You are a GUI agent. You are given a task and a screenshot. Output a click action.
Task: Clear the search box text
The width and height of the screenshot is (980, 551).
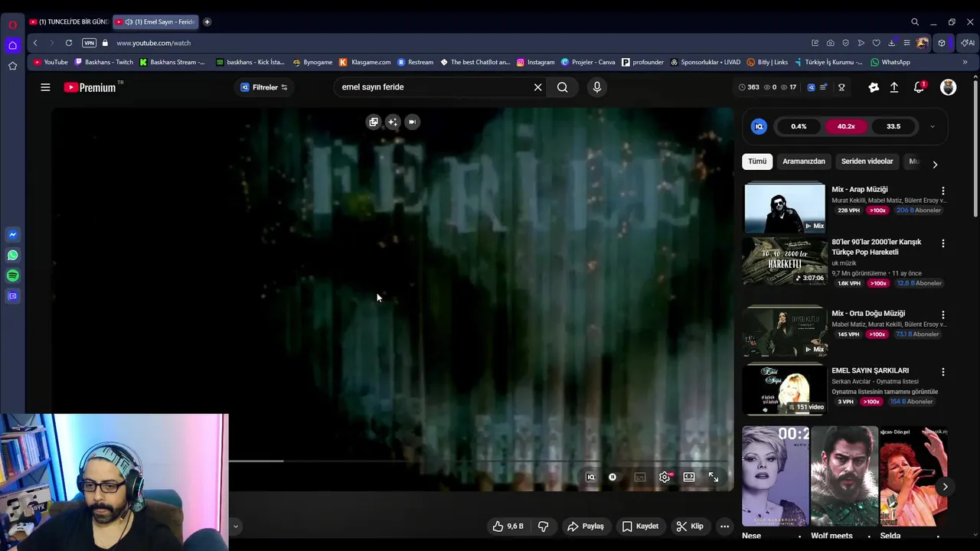(x=537, y=87)
